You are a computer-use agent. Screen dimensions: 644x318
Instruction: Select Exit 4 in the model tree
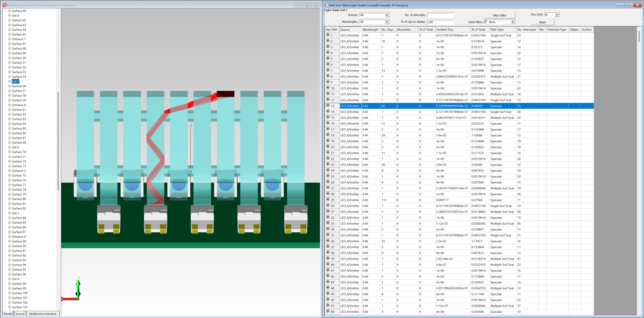pos(15,279)
